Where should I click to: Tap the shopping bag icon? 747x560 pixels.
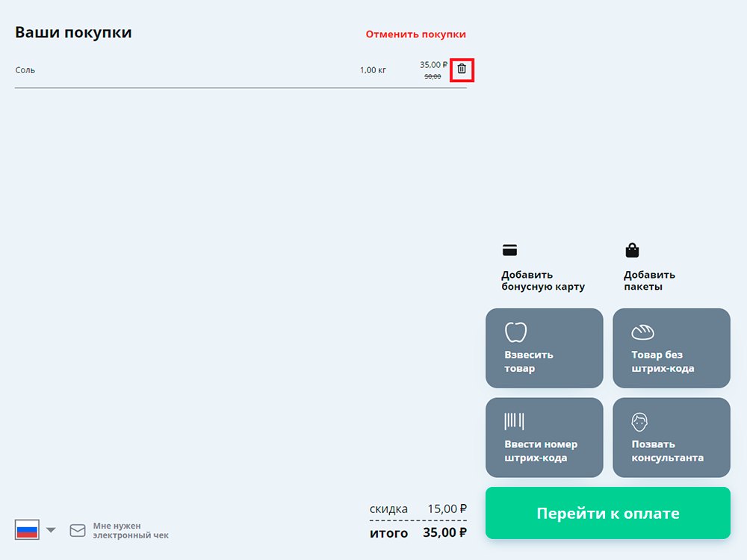(632, 250)
